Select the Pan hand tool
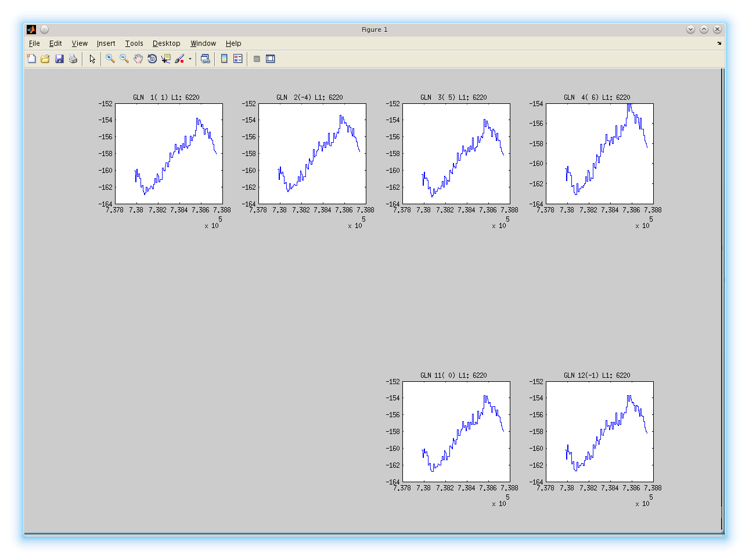749x560 pixels. [138, 59]
